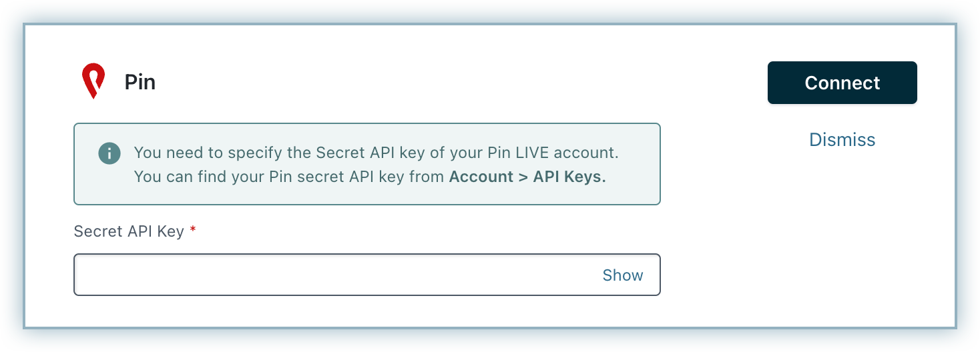Focus the Secret API Key input field
This screenshot has width=980, height=352.
(x=334, y=275)
